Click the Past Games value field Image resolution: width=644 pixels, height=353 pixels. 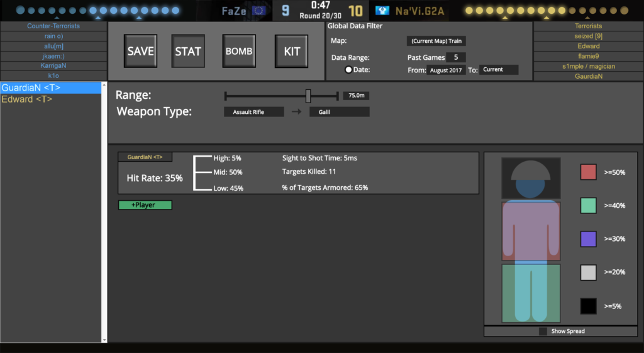tap(456, 57)
